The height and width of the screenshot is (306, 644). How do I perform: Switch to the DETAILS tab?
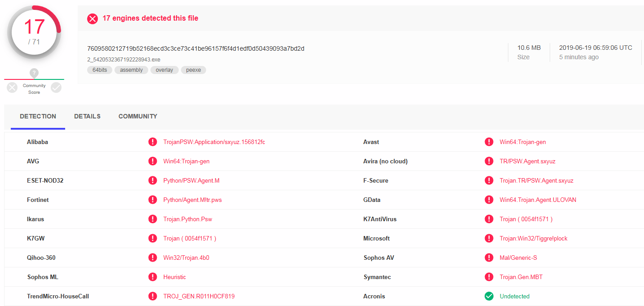pos(87,116)
